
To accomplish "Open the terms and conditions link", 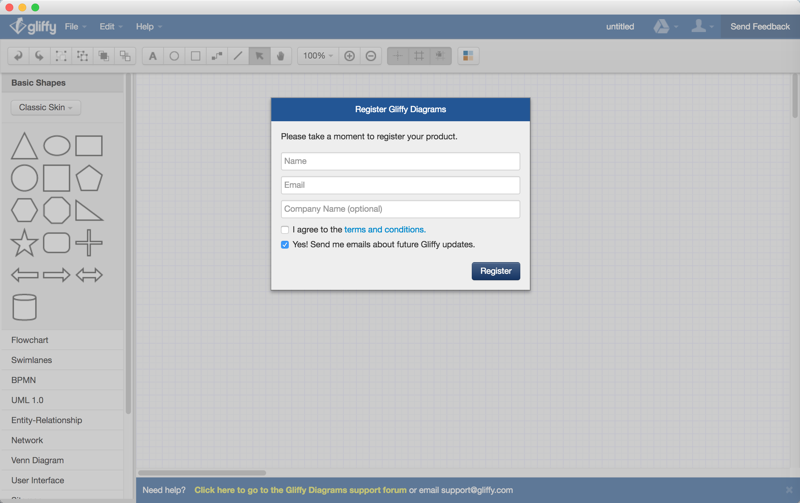I will pyautogui.click(x=385, y=230).
